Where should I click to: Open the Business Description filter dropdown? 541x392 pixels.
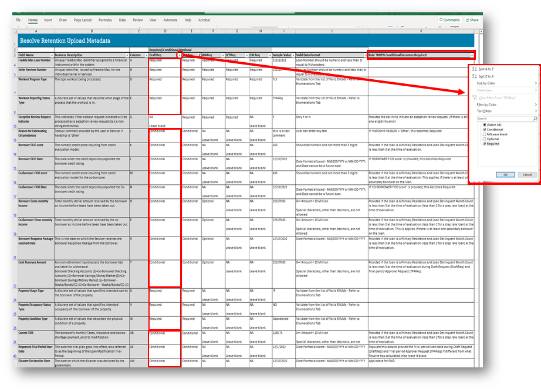127,55
